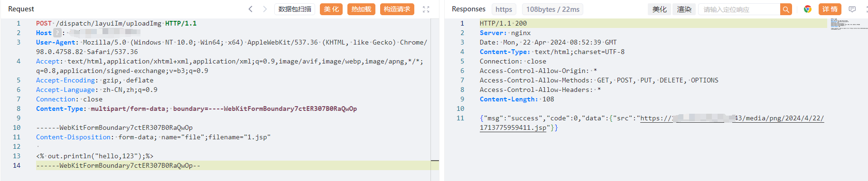This screenshot has height=181, width=868.
Task: Click the 数据包扫描 button
Action: [295, 9]
